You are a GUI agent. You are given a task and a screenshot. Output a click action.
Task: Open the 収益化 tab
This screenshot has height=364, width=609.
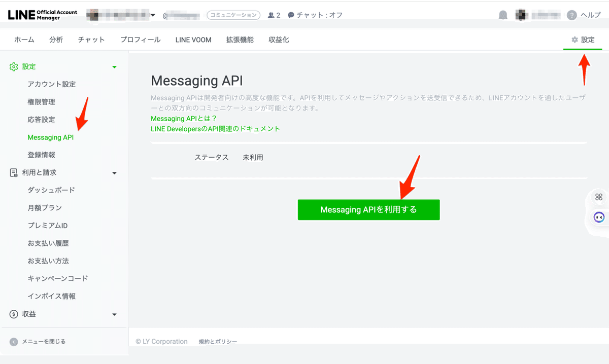point(279,40)
